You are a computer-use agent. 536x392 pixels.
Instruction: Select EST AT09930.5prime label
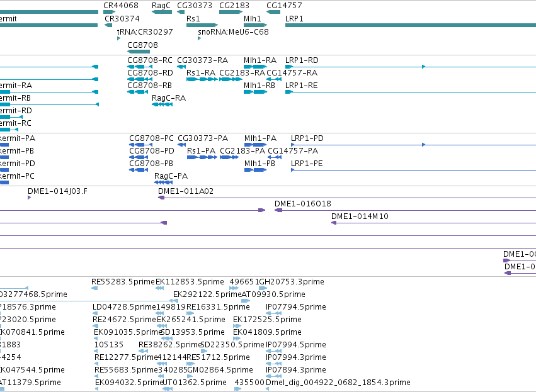[x=273, y=294]
